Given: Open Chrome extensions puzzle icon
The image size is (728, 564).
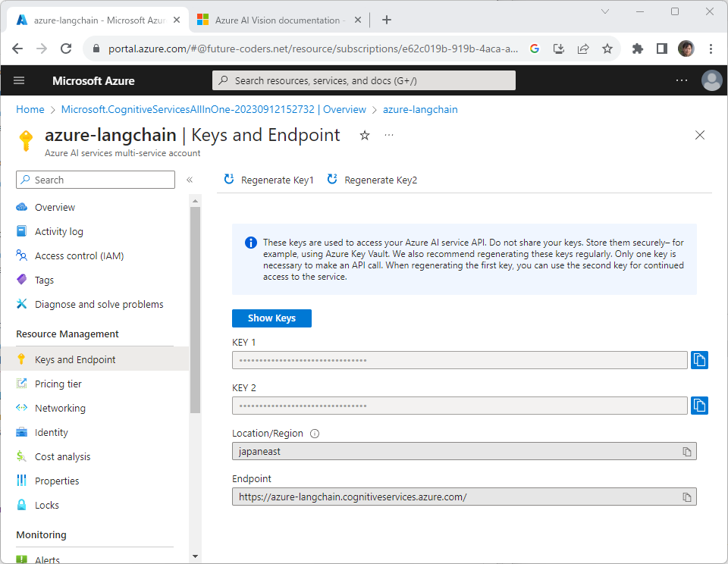Looking at the screenshot, I should 638,49.
